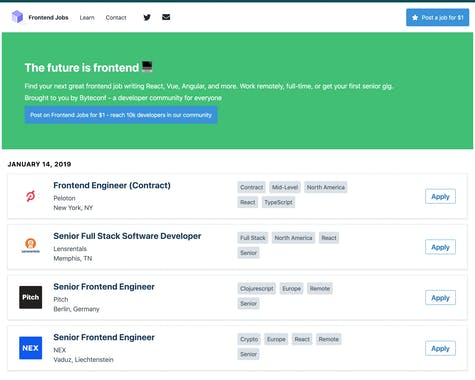Select React tag on Lensrentals job

point(329,238)
